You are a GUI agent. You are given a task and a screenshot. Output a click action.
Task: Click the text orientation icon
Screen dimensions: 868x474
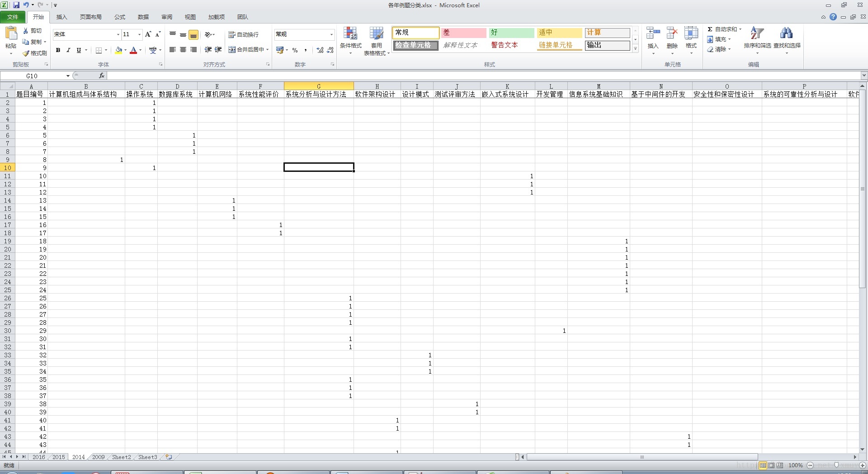(208, 34)
